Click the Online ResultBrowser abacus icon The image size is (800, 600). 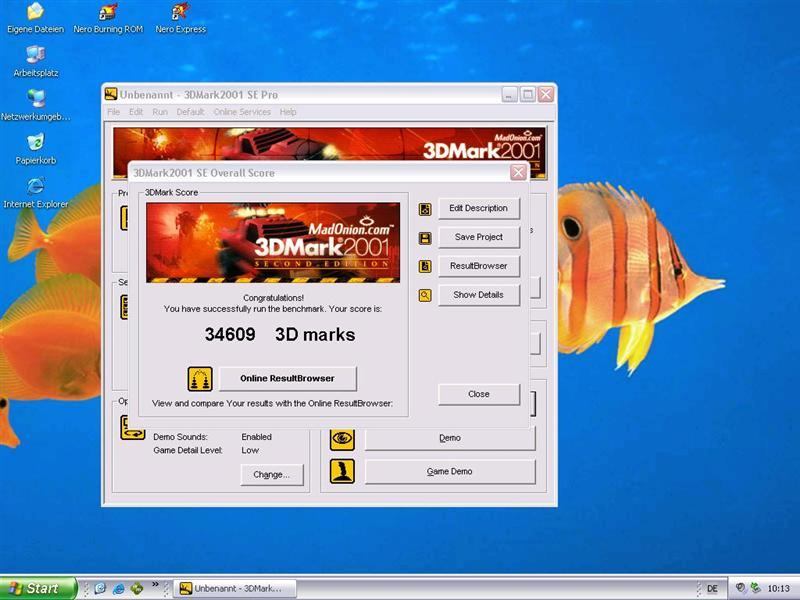click(200, 379)
